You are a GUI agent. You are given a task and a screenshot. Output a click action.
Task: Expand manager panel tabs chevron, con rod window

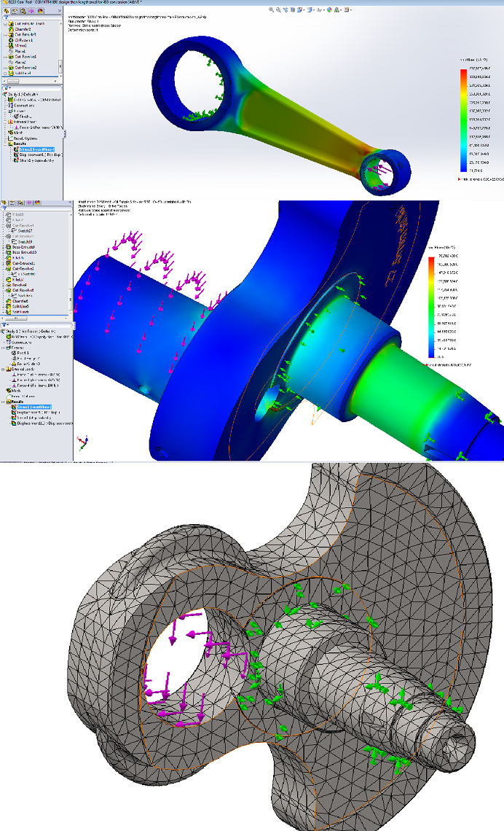pyautogui.click(x=60, y=11)
